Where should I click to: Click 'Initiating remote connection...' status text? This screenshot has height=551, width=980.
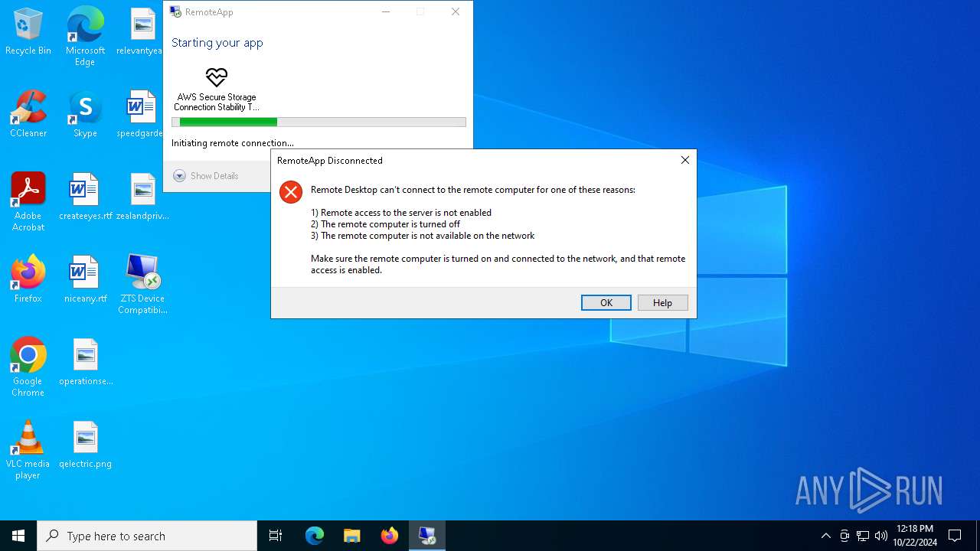[x=233, y=143]
